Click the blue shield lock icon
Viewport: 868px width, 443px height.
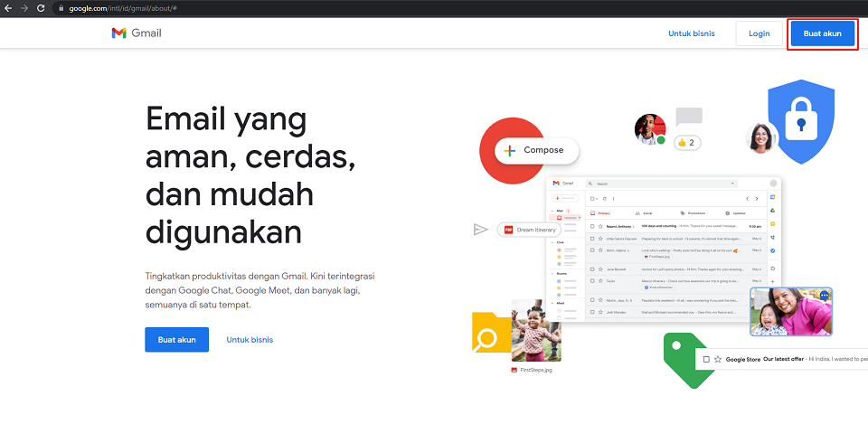tap(801, 122)
